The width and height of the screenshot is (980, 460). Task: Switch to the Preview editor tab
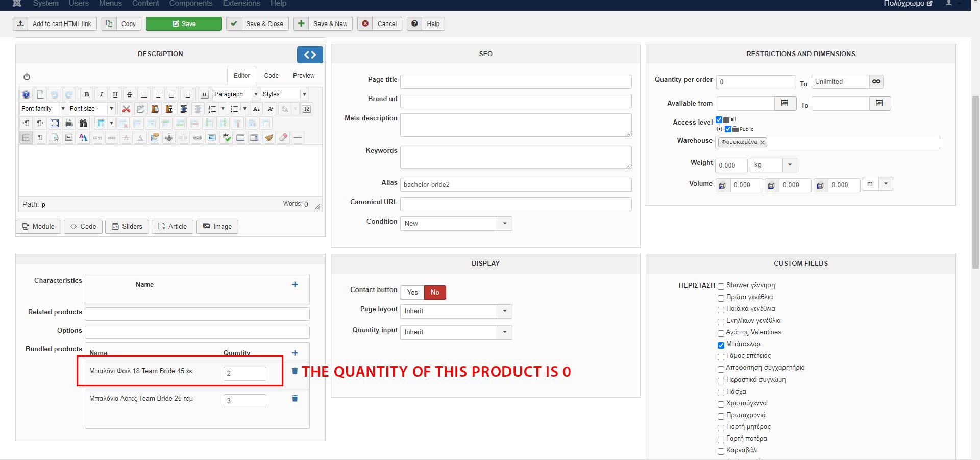pos(304,76)
